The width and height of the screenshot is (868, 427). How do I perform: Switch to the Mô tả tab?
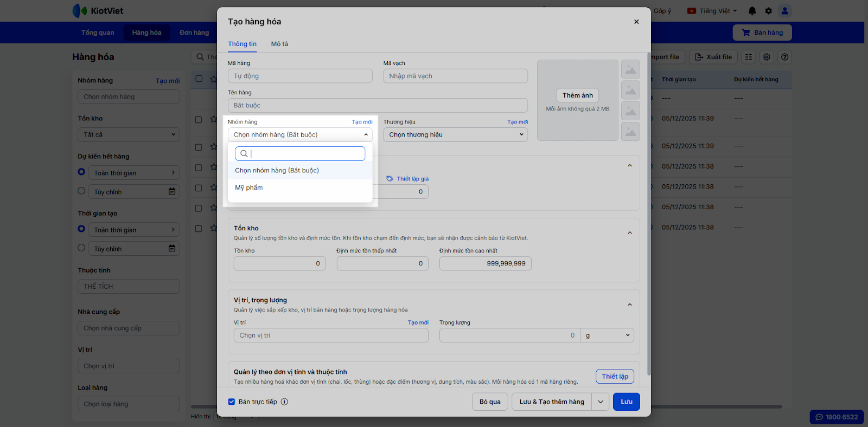279,44
